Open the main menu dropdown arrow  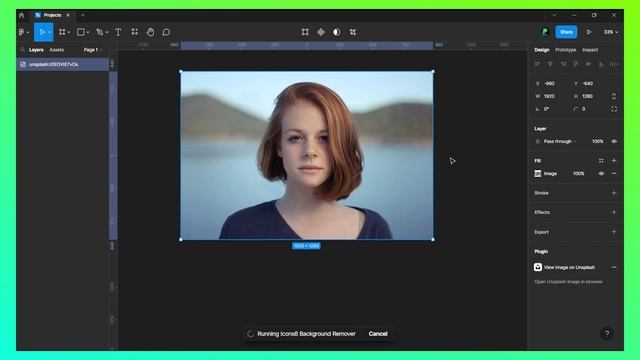click(x=28, y=32)
